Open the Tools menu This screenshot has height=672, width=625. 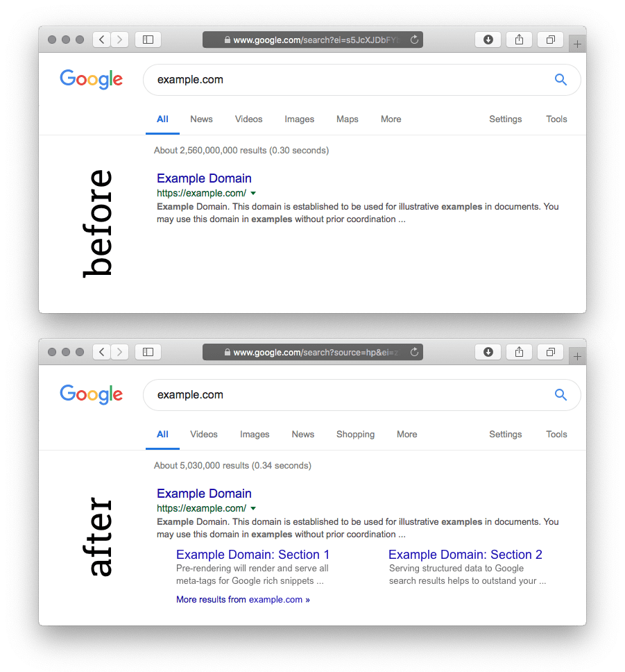(x=556, y=119)
